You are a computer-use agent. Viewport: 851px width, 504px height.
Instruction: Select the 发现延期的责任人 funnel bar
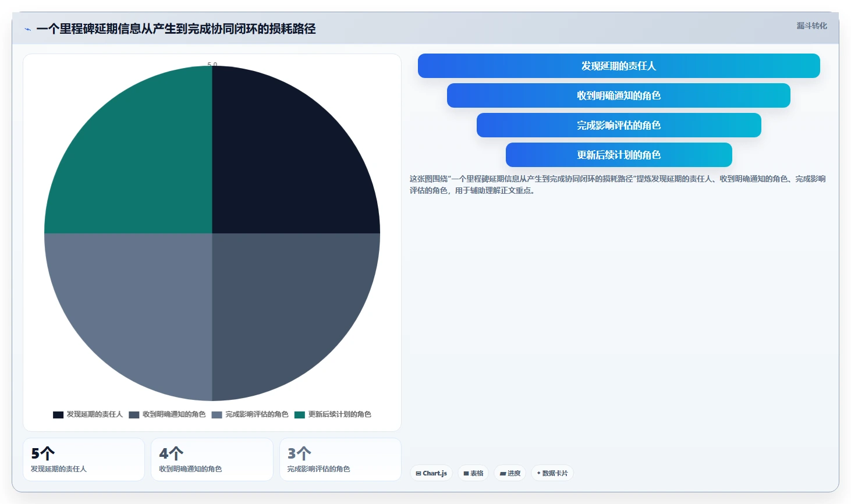pyautogui.click(x=619, y=66)
